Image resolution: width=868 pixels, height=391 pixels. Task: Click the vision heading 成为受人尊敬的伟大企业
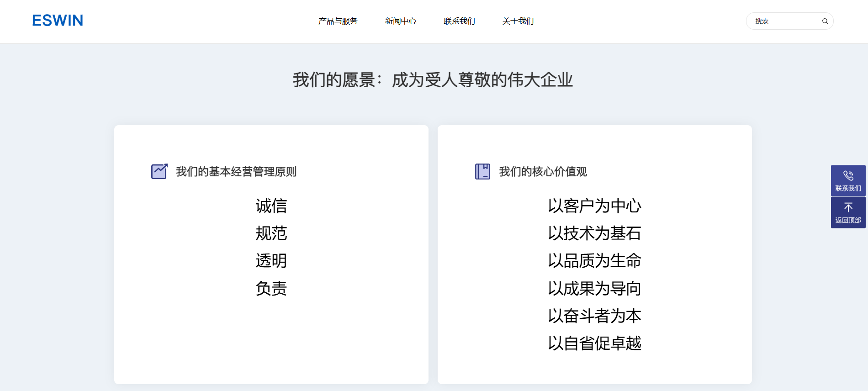(x=482, y=80)
